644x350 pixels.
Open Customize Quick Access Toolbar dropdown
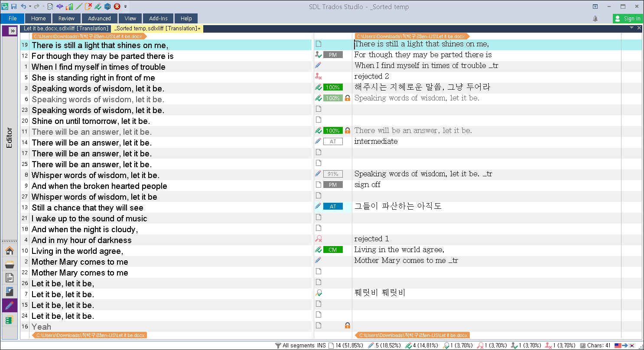coord(126,7)
